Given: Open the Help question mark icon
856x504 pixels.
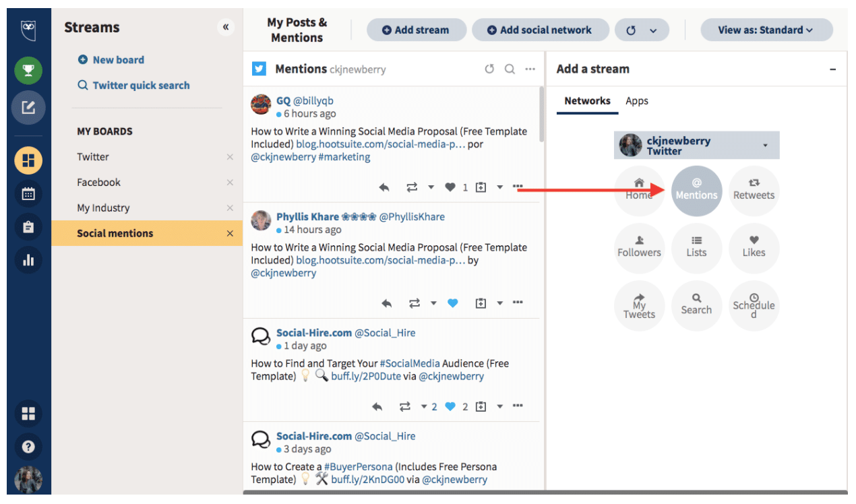Looking at the screenshot, I should point(28,446).
